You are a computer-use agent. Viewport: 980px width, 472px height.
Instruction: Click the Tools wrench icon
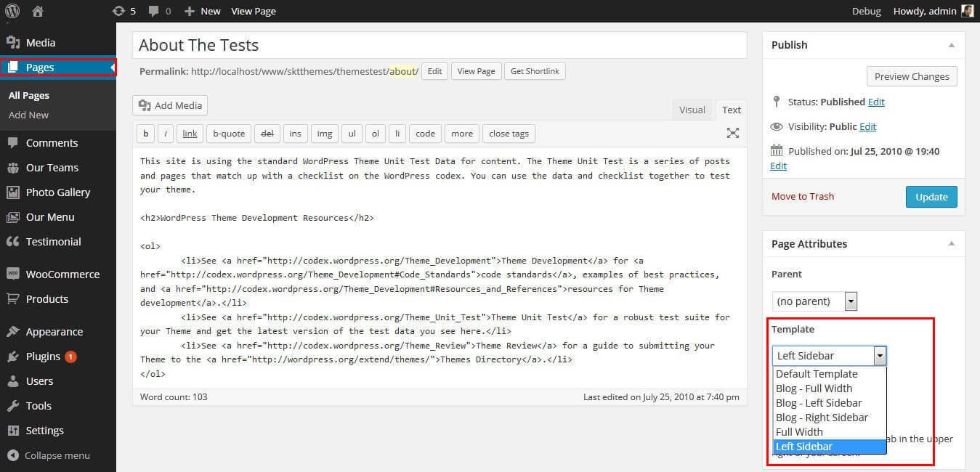tap(12, 406)
